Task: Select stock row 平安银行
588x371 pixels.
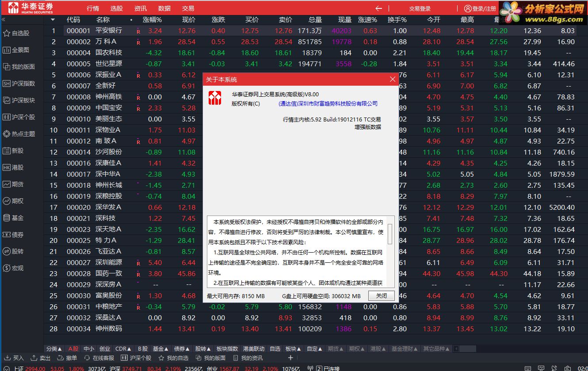Action: pyautogui.click(x=311, y=31)
